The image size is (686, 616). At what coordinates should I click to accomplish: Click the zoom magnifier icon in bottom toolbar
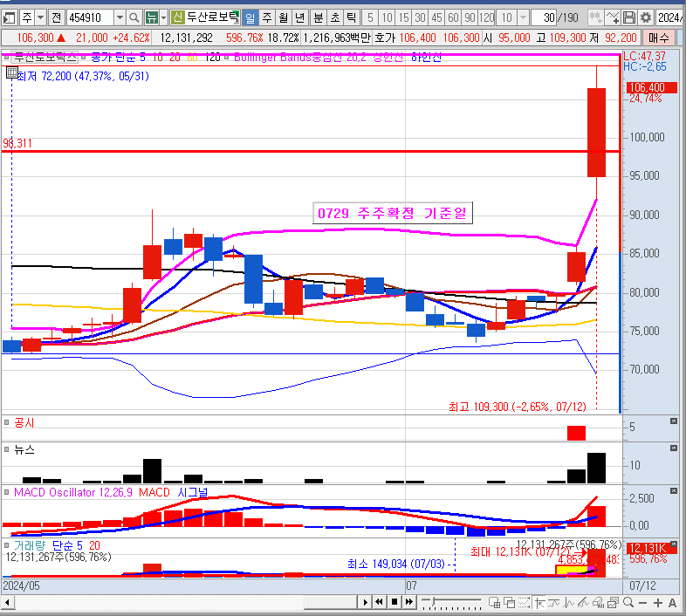[628, 602]
